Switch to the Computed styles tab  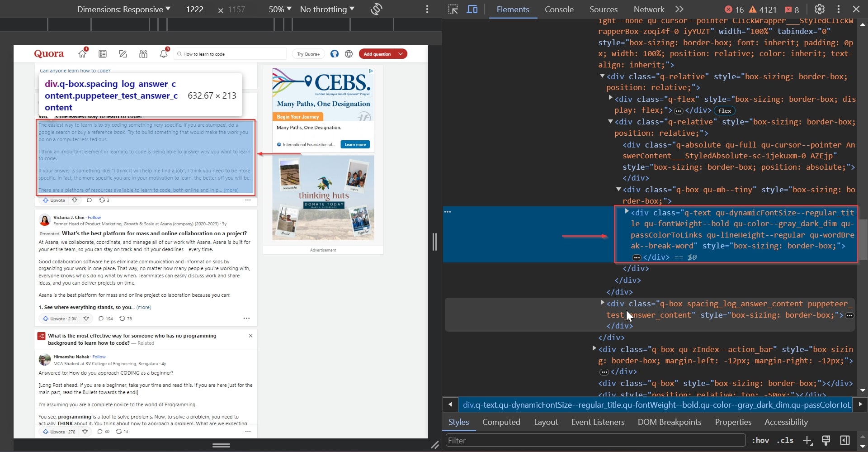[x=501, y=422]
